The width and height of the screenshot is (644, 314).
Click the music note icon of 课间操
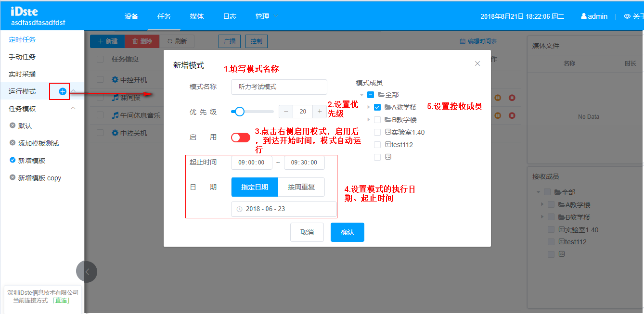115,98
